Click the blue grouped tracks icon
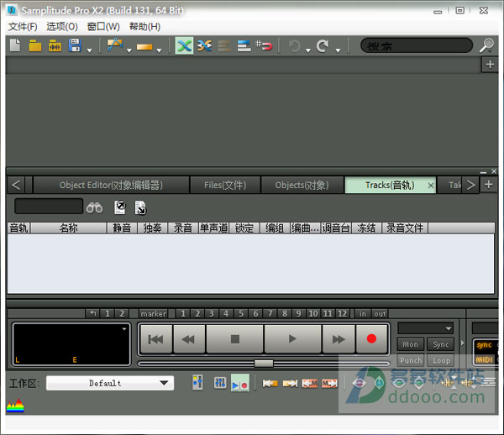This screenshot has width=504, height=435. (x=244, y=46)
